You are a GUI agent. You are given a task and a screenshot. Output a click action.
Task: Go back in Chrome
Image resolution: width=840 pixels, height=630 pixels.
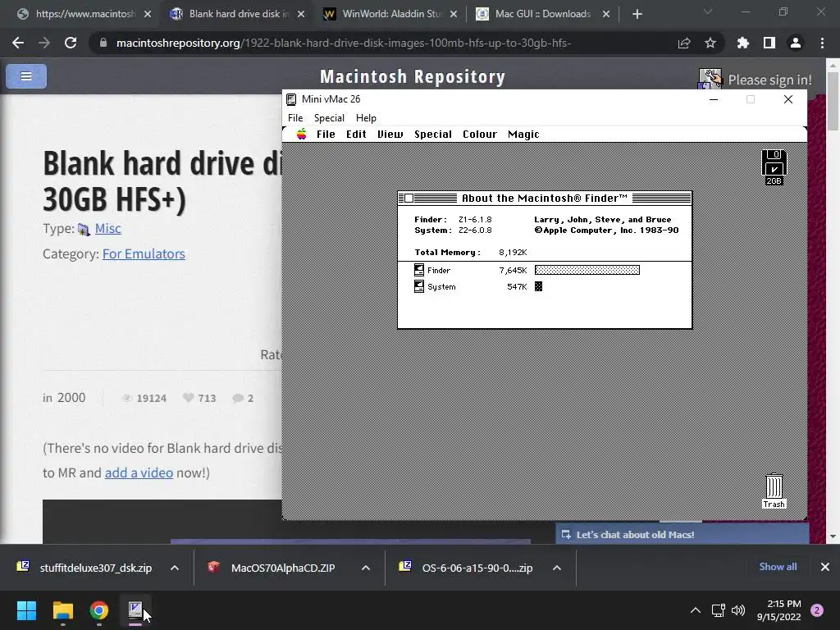tap(18, 43)
